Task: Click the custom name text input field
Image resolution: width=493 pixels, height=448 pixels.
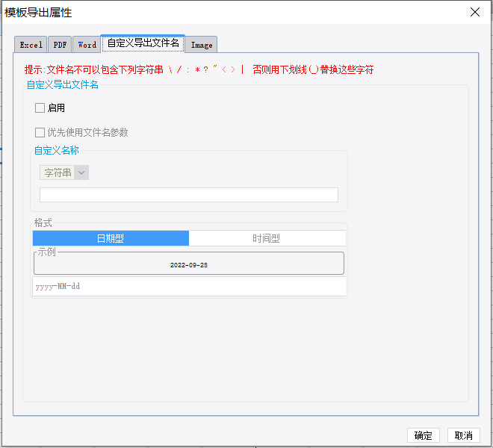Action: click(x=189, y=195)
